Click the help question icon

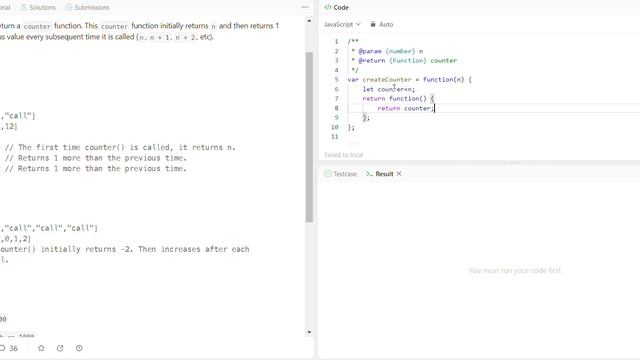[x=79, y=348]
